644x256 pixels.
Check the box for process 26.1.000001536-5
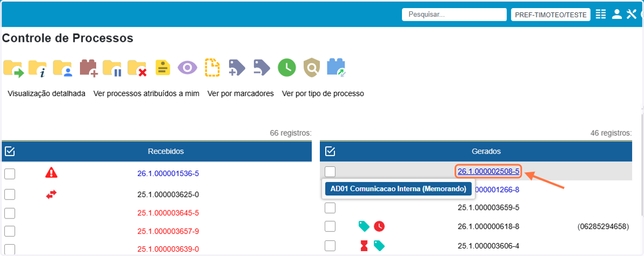pyautogui.click(x=10, y=173)
